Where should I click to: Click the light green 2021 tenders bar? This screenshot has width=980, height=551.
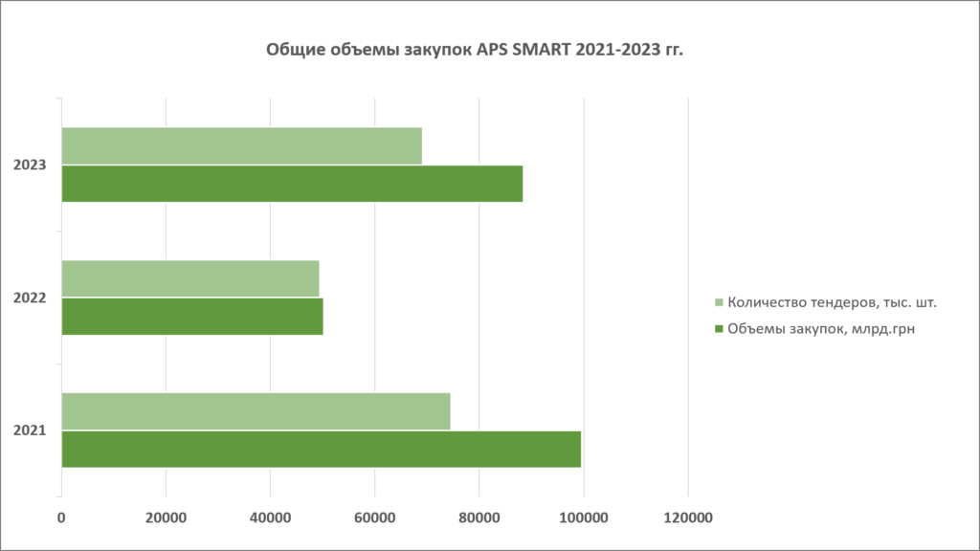(256, 411)
